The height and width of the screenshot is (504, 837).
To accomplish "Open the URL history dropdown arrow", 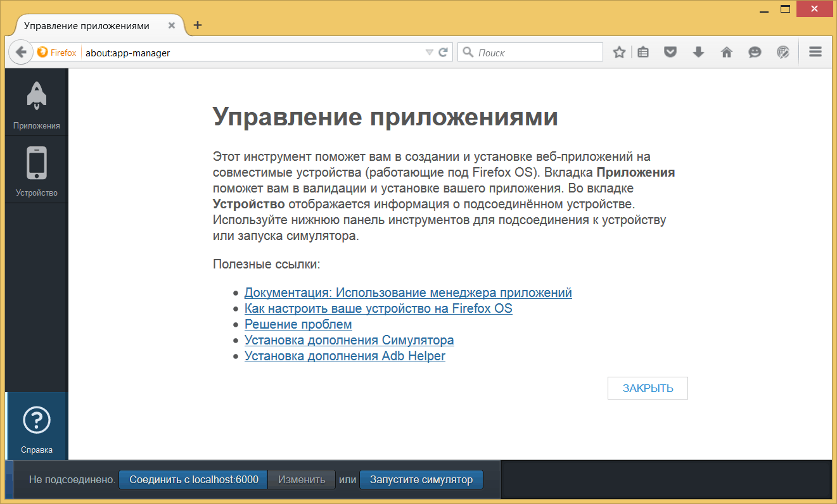I will [x=430, y=53].
